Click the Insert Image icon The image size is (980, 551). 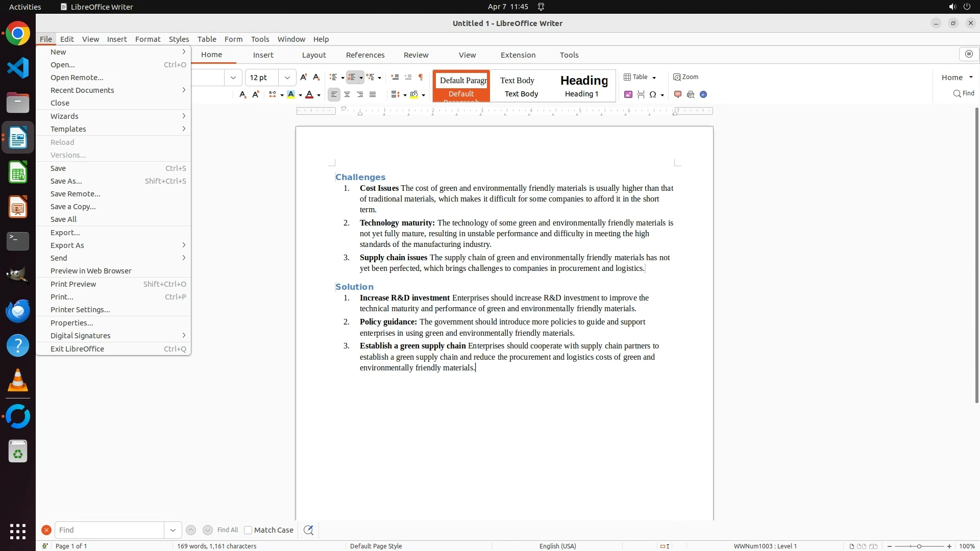tap(628, 94)
